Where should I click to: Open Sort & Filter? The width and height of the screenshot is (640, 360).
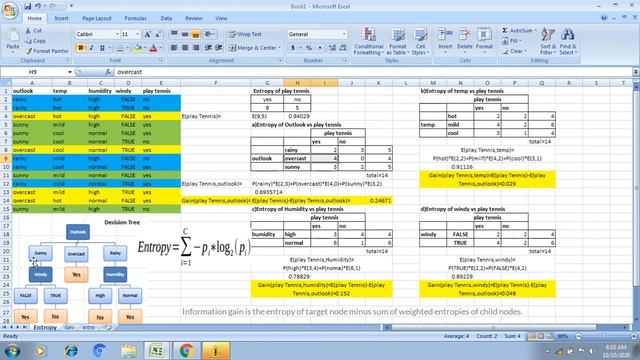[x=548, y=41]
